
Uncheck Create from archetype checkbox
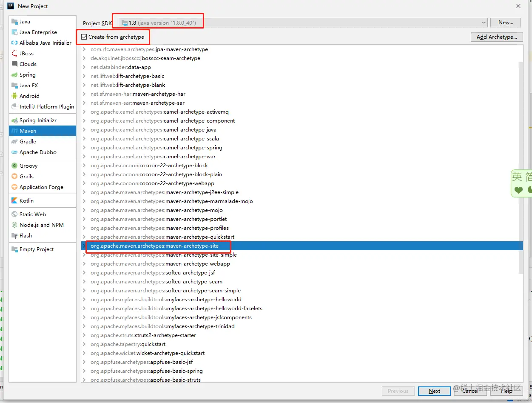84,37
